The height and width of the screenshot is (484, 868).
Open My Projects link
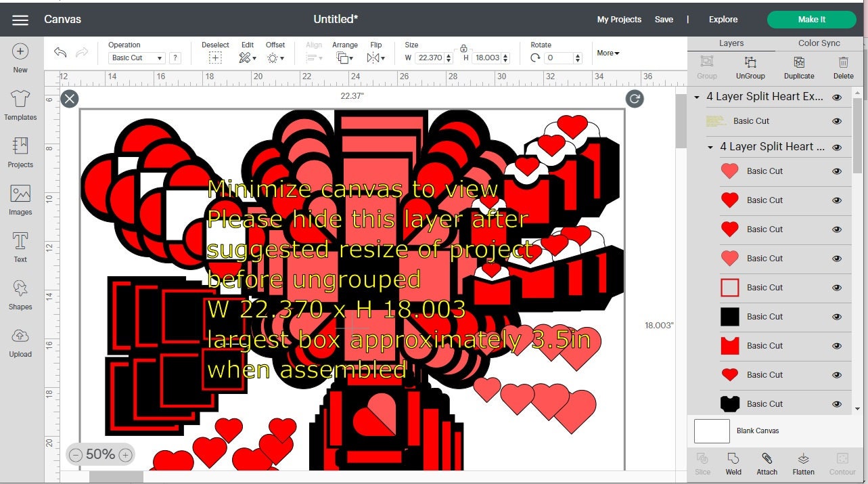click(619, 20)
